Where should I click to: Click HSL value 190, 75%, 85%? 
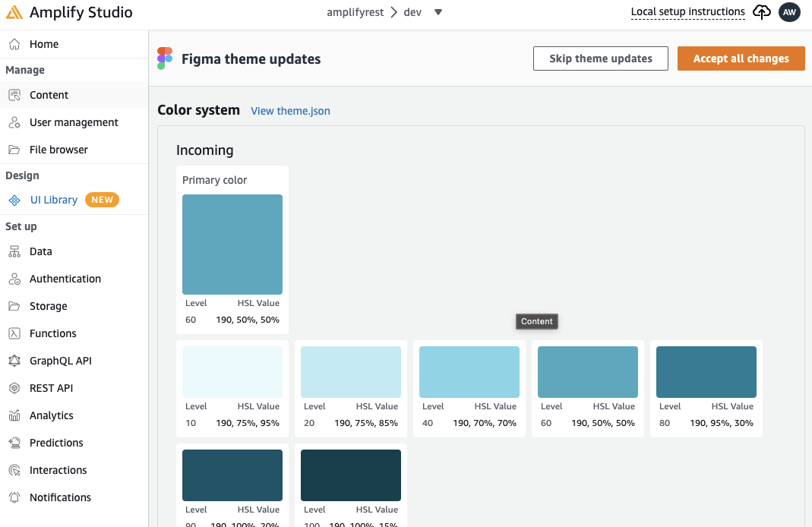[366, 423]
